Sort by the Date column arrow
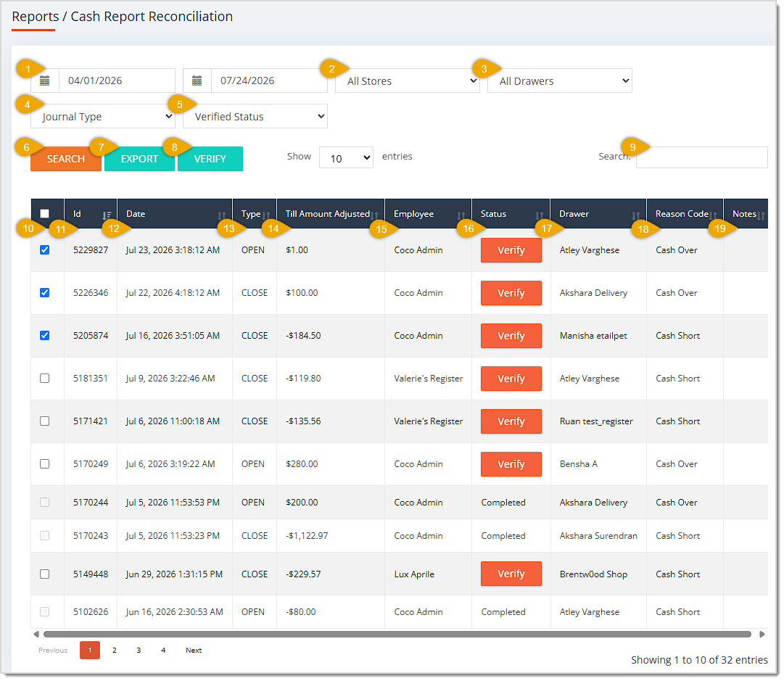784x681 pixels. pyautogui.click(x=222, y=215)
